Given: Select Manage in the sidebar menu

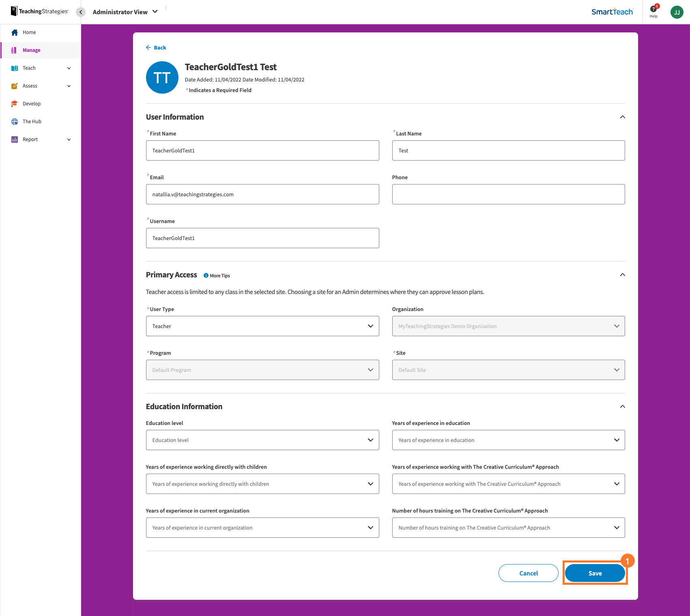Looking at the screenshot, I should coord(31,50).
